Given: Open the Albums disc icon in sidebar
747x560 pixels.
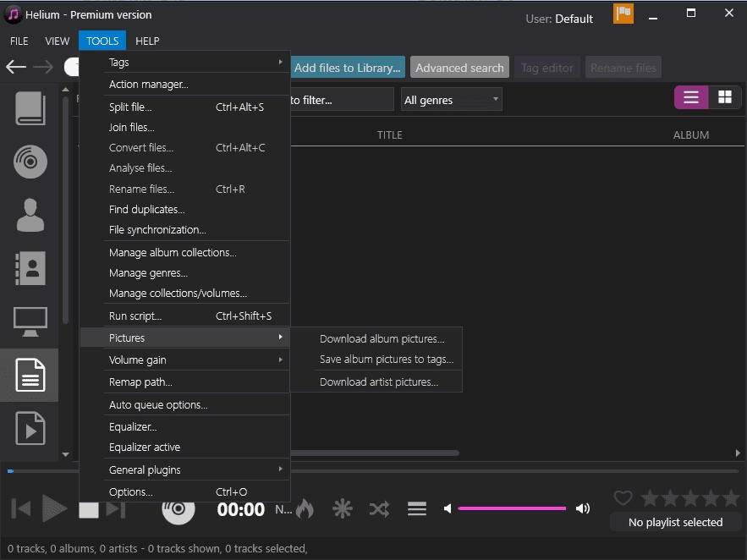Looking at the screenshot, I should [30, 162].
